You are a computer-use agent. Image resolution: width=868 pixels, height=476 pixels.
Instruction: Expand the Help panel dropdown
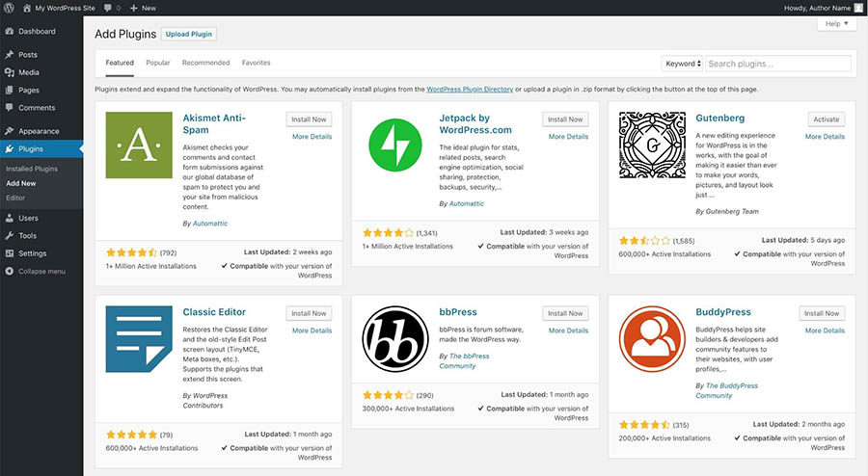[836, 24]
